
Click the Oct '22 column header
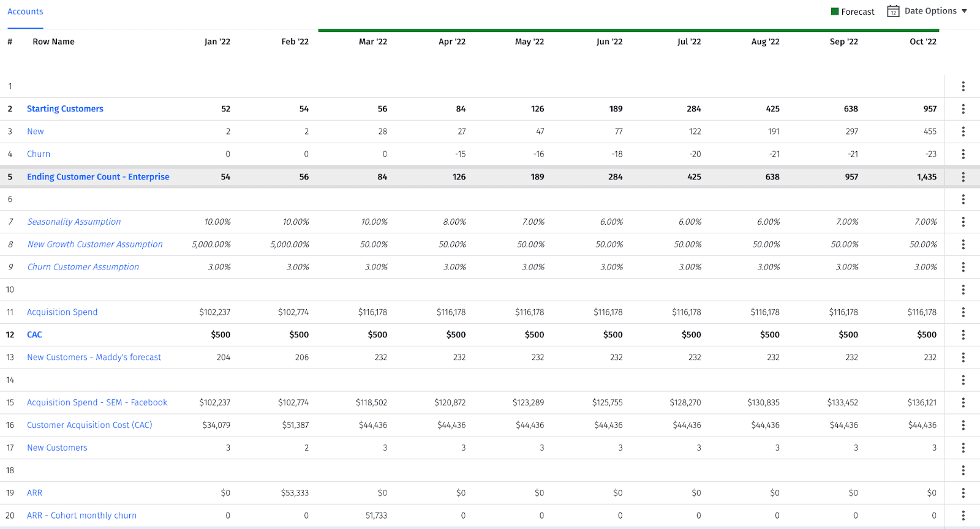pyautogui.click(x=922, y=42)
